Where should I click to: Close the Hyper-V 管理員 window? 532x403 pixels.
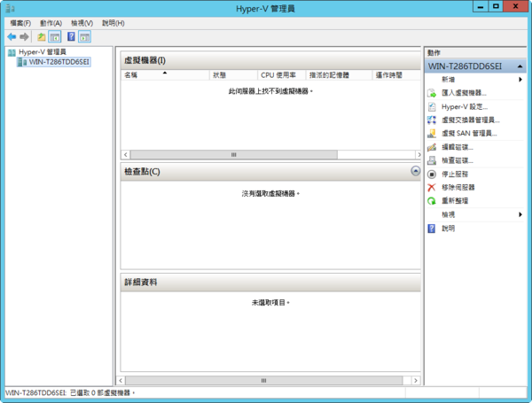coord(515,6)
